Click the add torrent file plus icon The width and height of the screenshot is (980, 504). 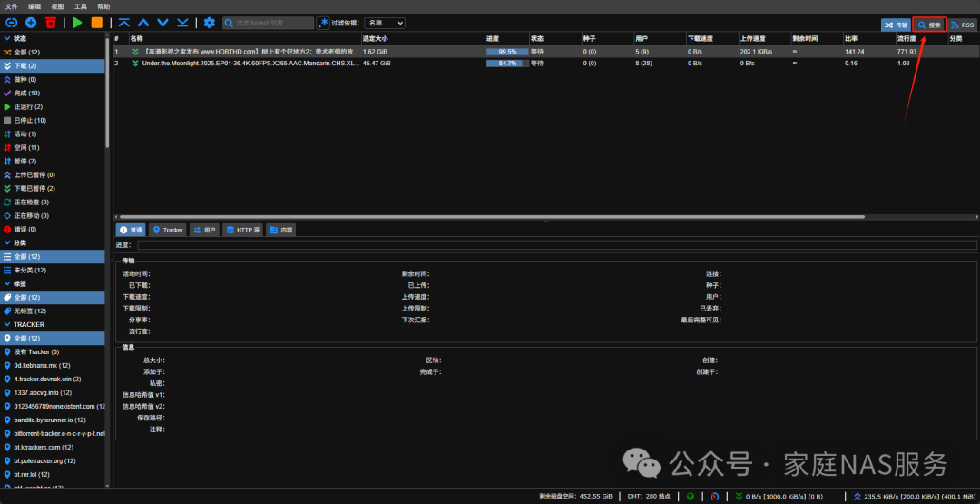click(31, 22)
